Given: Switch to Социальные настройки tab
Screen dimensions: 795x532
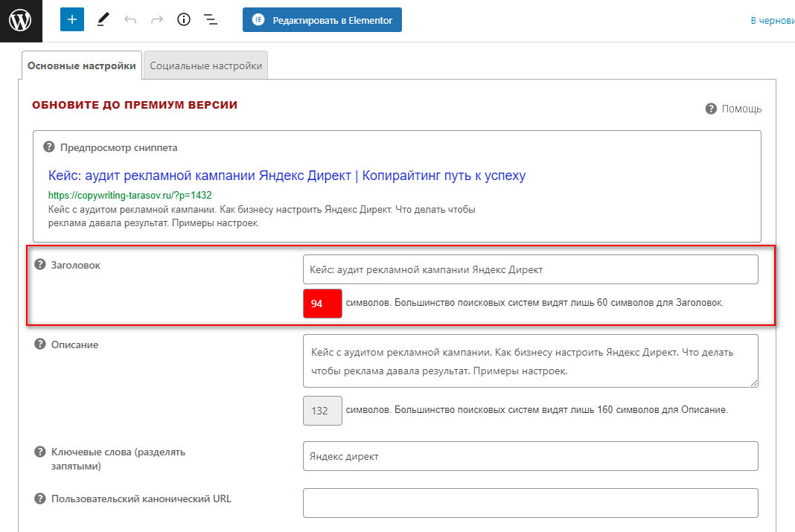Looking at the screenshot, I should point(205,65).
